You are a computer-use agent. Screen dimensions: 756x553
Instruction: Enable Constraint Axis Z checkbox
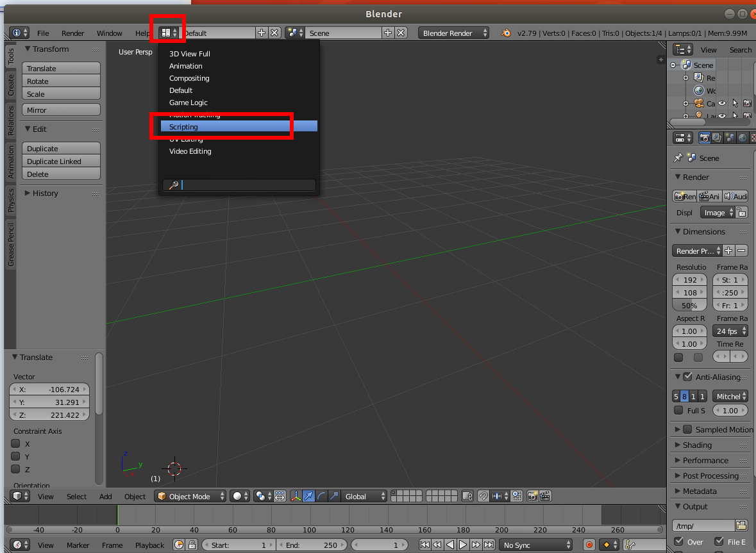[x=16, y=469]
